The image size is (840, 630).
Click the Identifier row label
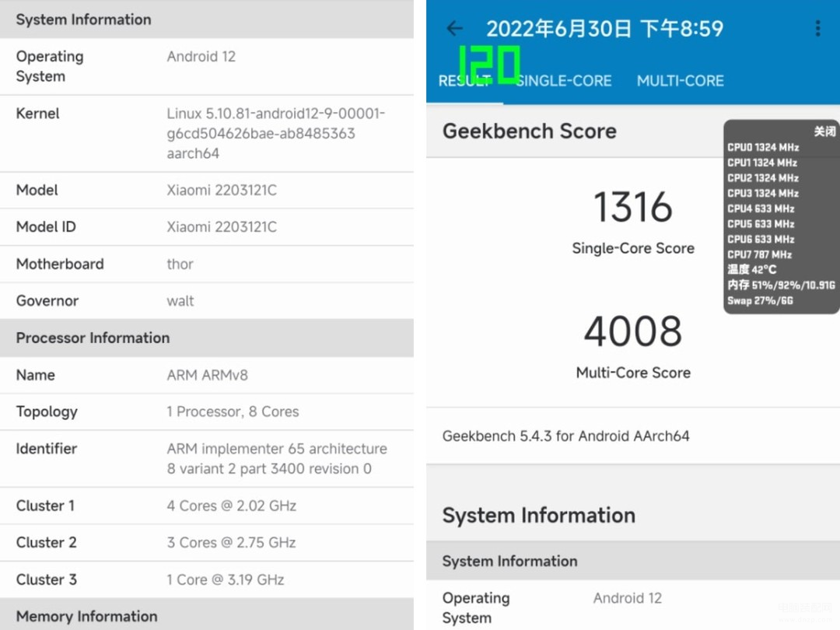pos(47,449)
